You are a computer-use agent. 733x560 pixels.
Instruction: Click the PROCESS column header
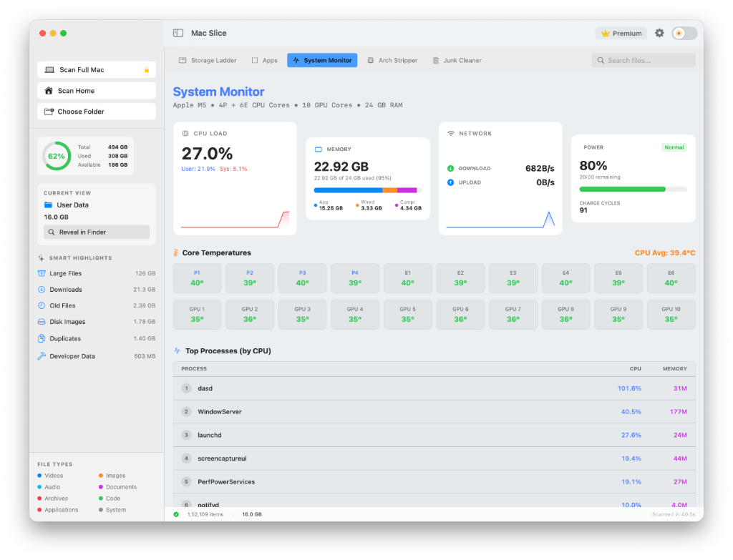pos(194,369)
